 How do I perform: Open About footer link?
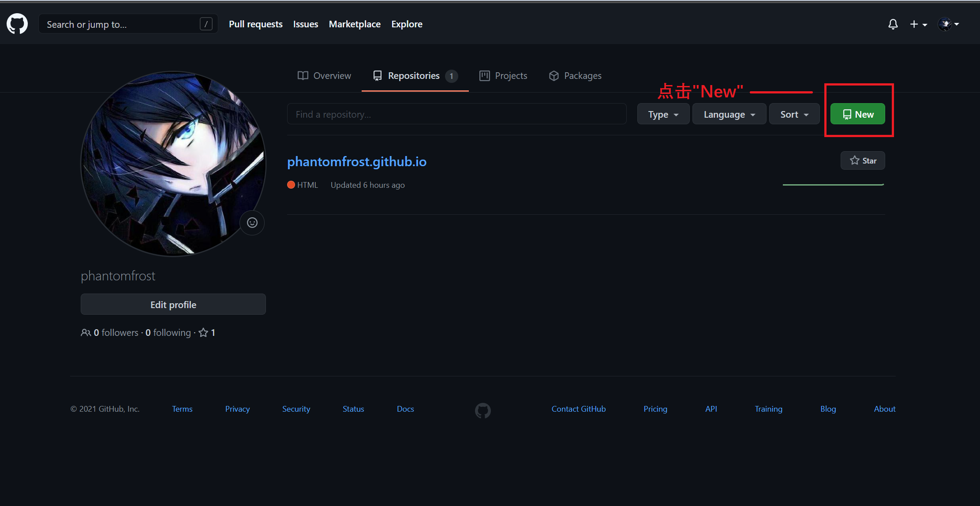coord(885,409)
